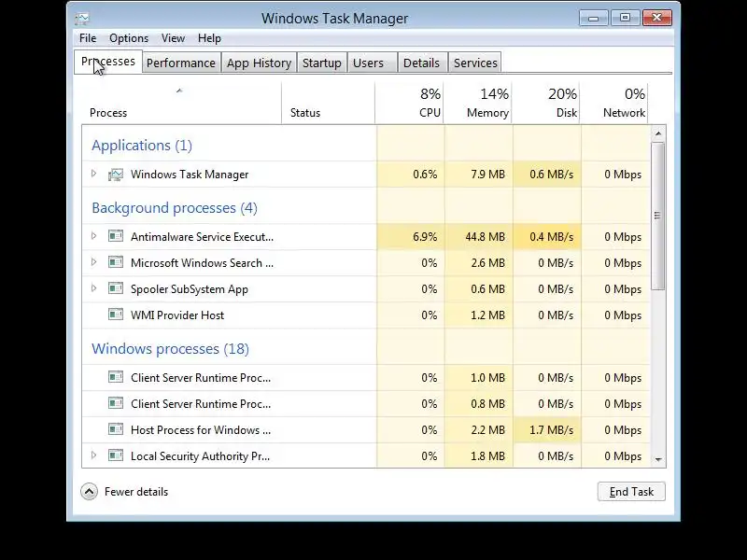Expand the Microsoft Windows Search row
The width and height of the screenshot is (747, 560).
point(94,262)
